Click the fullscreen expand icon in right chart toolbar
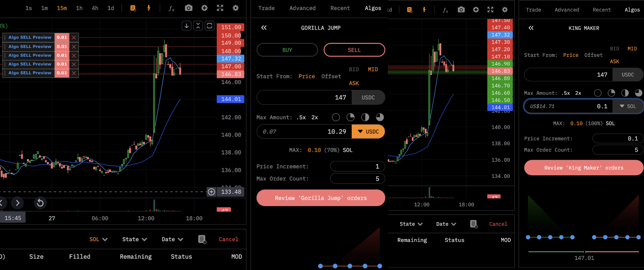Image resolution: width=644 pixels, height=270 pixels. coord(490,10)
